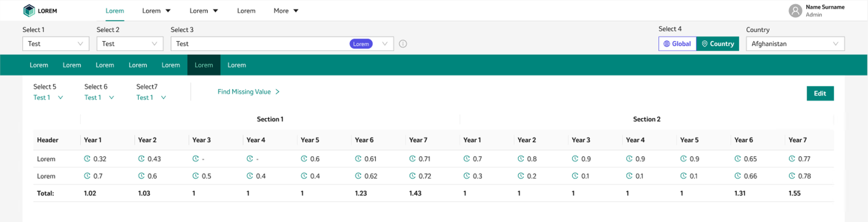868x222 pixels.
Task: Click history icon beside 0.43 value
Action: point(141,159)
